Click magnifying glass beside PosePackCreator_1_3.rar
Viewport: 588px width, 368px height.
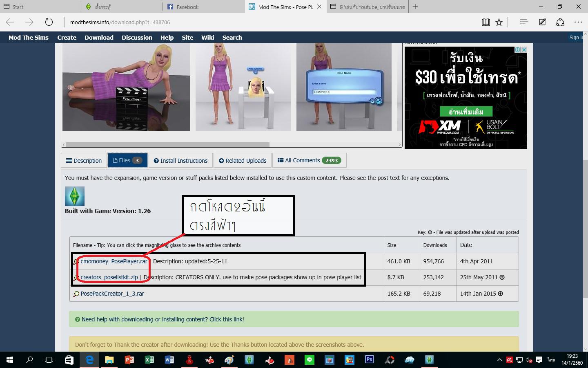(x=76, y=294)
